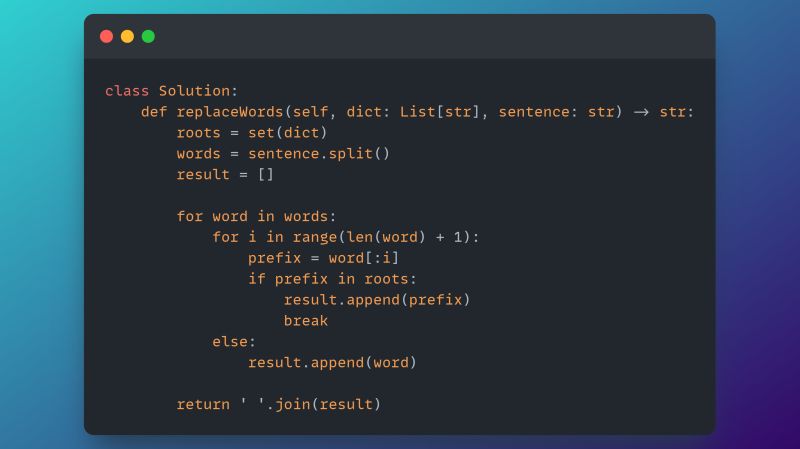800x449 pixels.
Task: Click the green maximize window dot
Action: tap(148, 37)
